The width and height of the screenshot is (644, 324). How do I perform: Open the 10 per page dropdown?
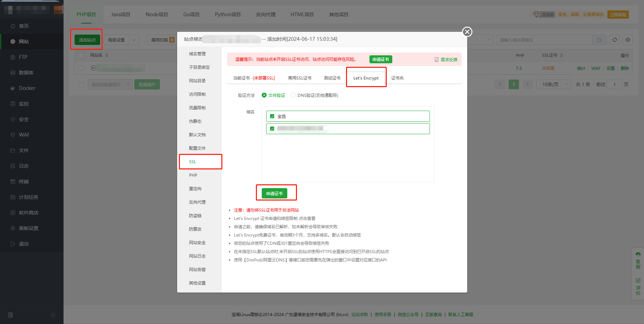pyautogui.click(x=553, y=84)
